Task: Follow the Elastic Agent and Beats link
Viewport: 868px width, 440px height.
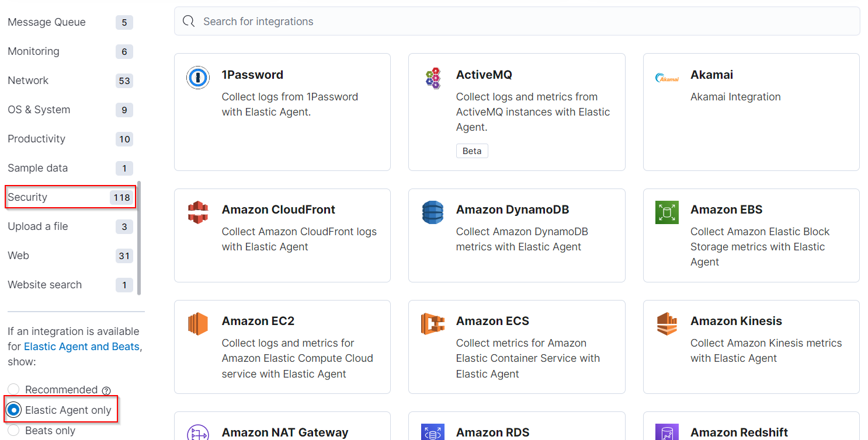Action: tap(81, 347)
